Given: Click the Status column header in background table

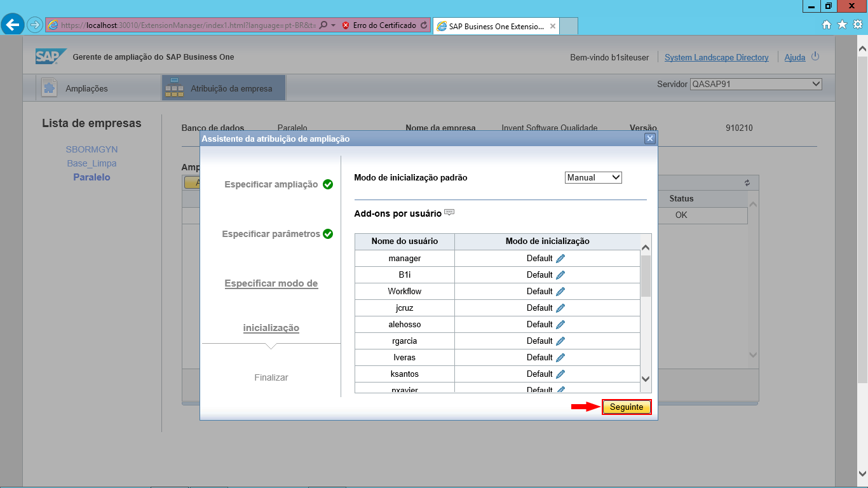Looking at the screenshot, I should click(681, 199).
